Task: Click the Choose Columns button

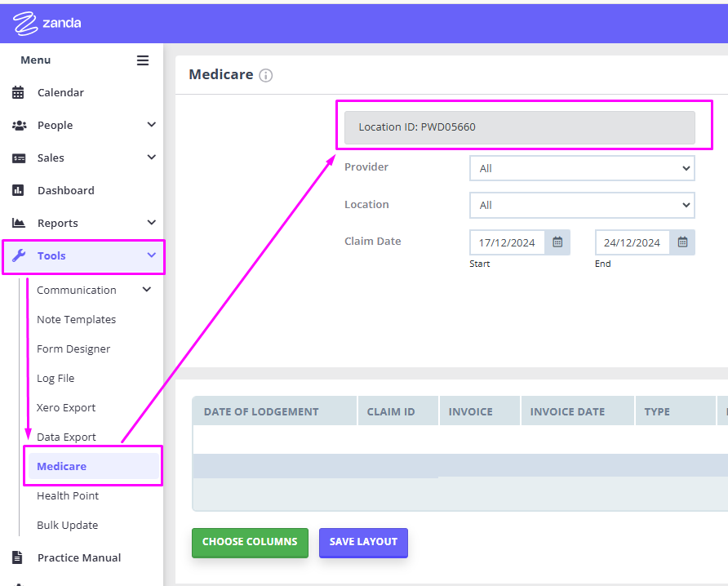Action: click(x=250, y=543)
